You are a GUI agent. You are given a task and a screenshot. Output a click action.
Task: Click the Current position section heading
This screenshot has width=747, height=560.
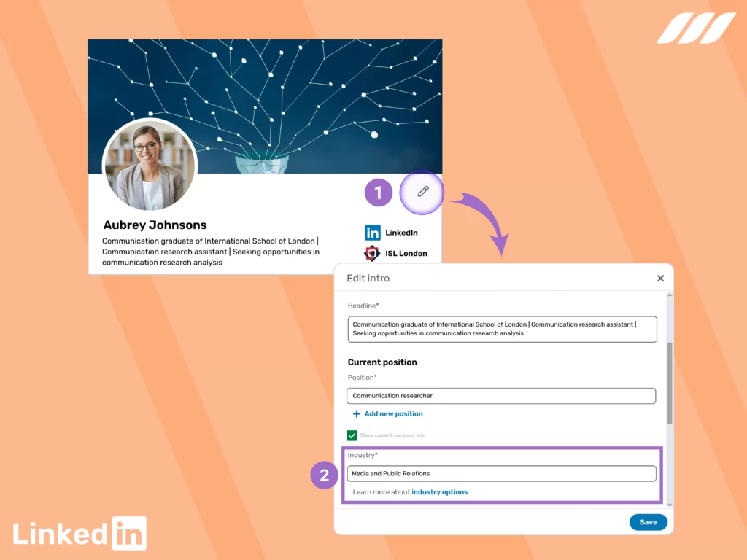[x=382, y=362]
